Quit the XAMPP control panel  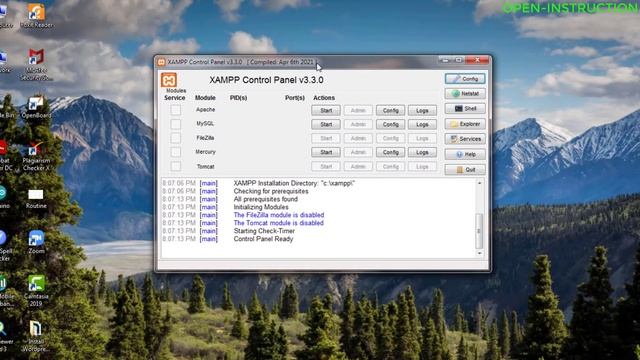pos(465,169)
